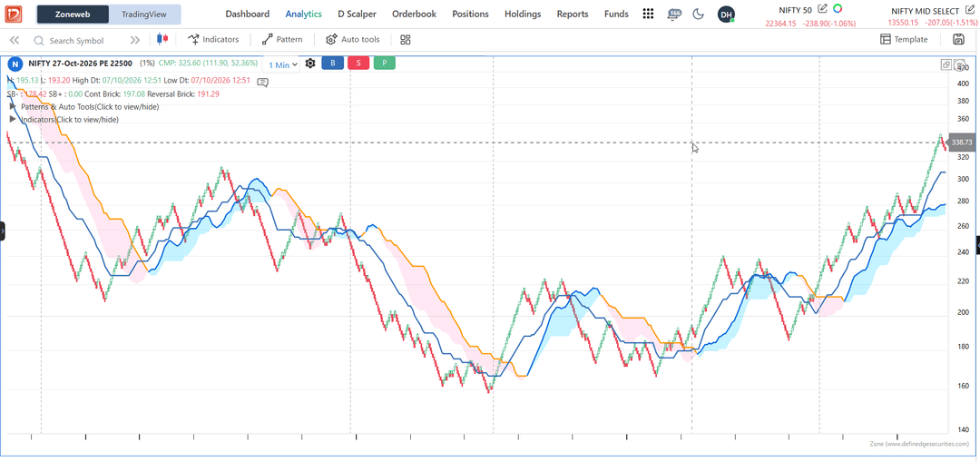Open the candlestick chart type selector
The width and height of the screenshot is (980, 462).
tap(163, 39)
